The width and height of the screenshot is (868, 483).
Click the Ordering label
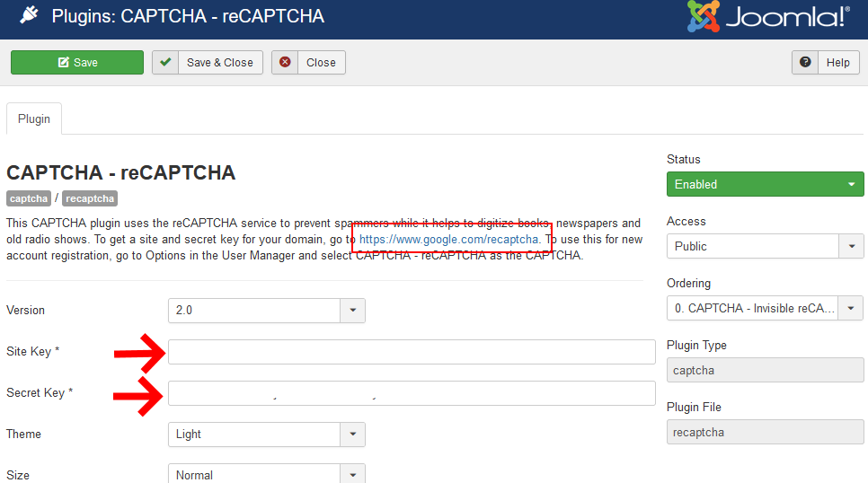coord(688,284)
